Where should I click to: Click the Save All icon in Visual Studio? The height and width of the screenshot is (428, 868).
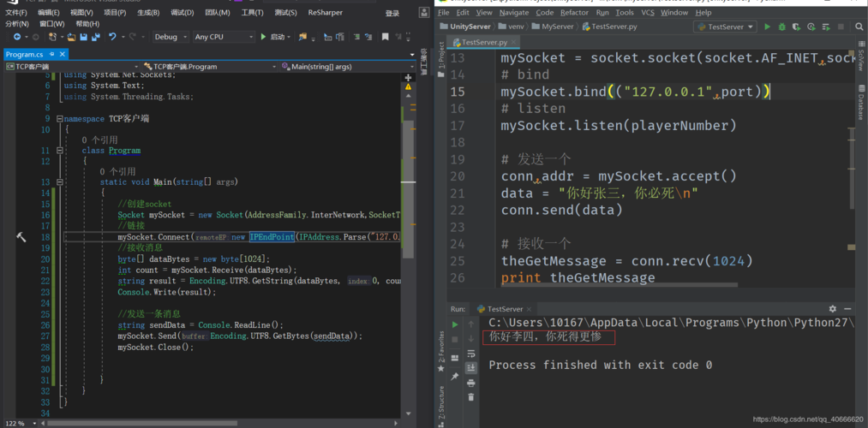(95, 37)
